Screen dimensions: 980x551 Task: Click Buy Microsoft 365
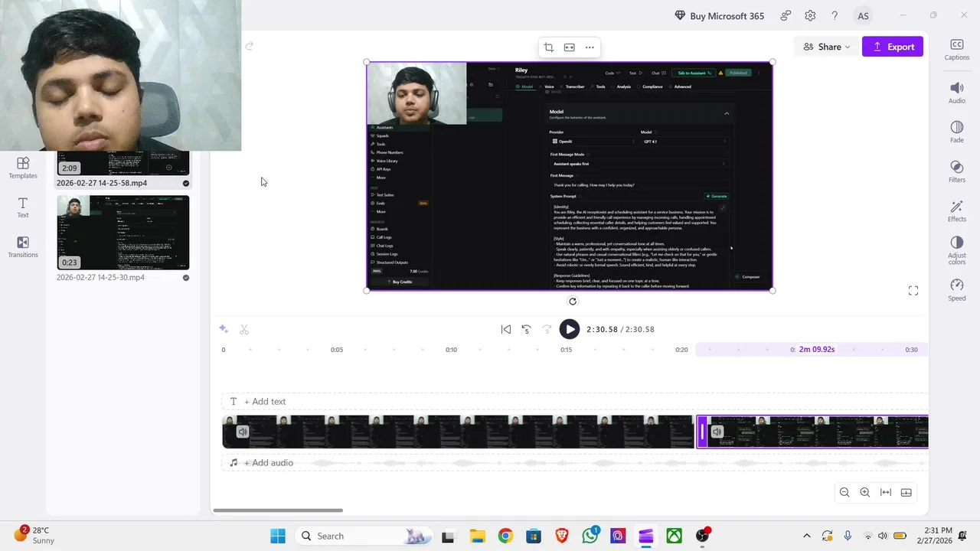click(x=719, y=15)
